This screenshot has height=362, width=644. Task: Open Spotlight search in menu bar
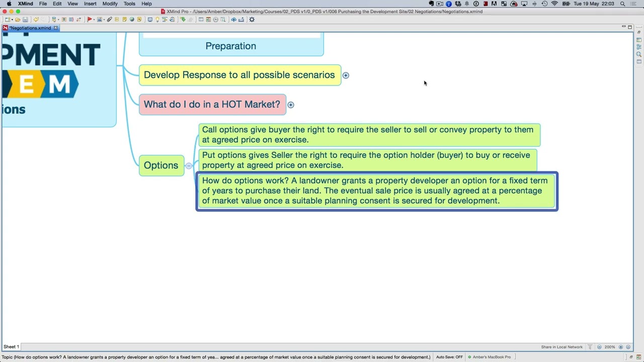[x=623, y=4]
